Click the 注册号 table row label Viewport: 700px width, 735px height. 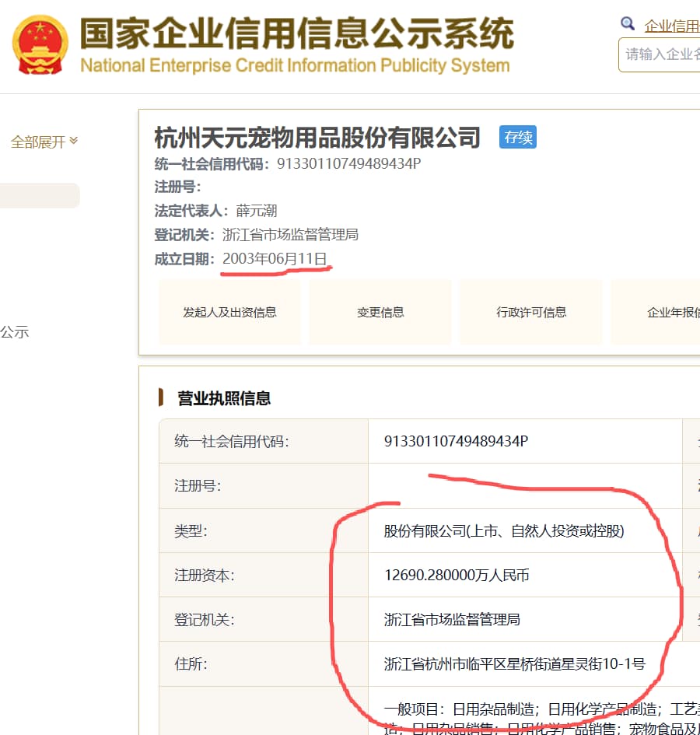[198, 485]
